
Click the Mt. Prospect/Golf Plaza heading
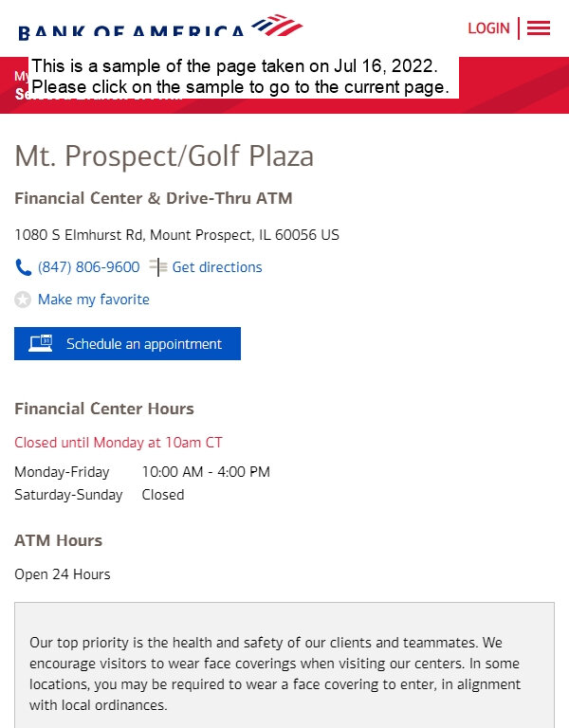(x=164, y=156)
